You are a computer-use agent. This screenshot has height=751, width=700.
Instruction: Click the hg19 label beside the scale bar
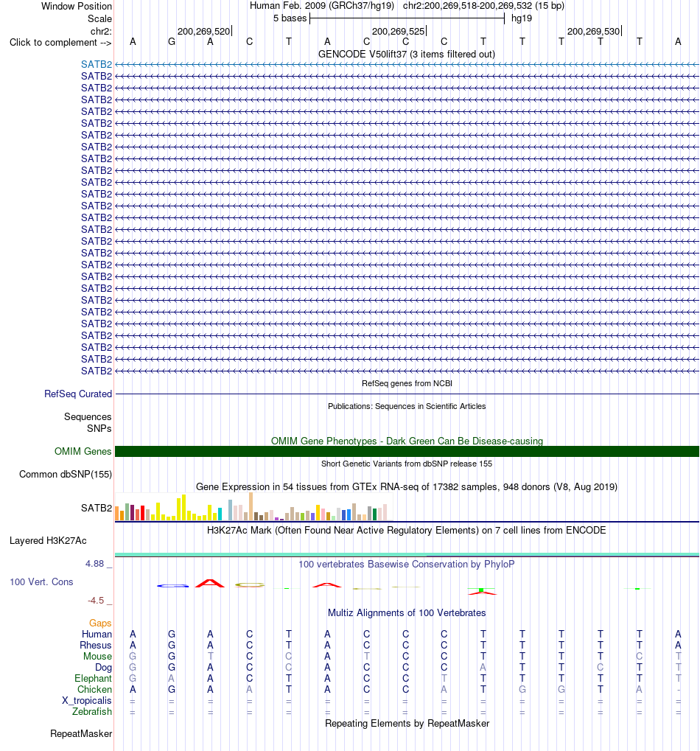[522, 18]
